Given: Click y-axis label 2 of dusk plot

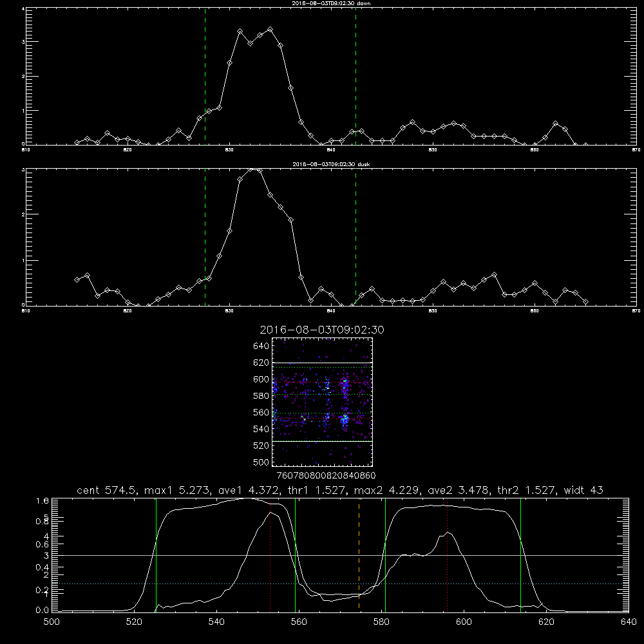Looking at the screenshot, I should coord(23,214).
